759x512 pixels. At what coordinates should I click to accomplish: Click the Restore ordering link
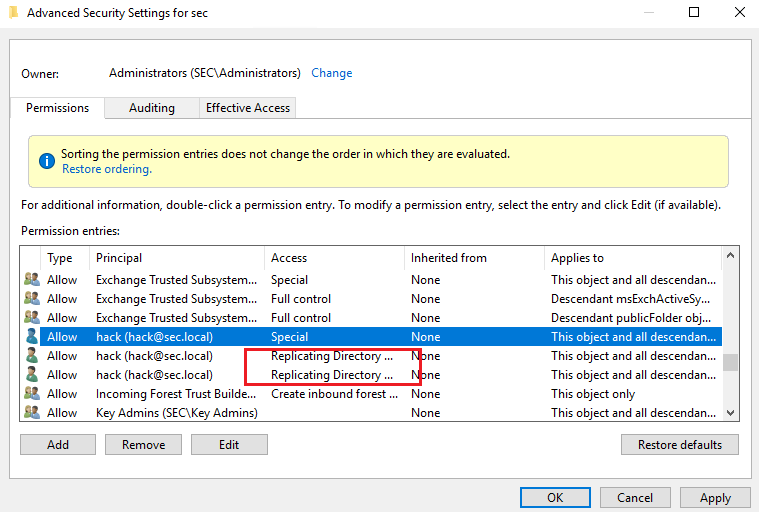(106, 169)
